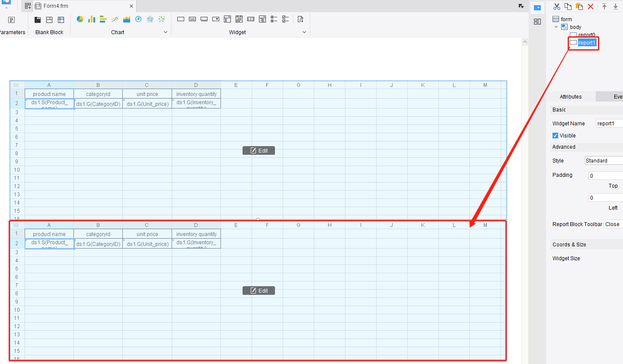
Task: Add a label widget
Action: tap(192, 19)
